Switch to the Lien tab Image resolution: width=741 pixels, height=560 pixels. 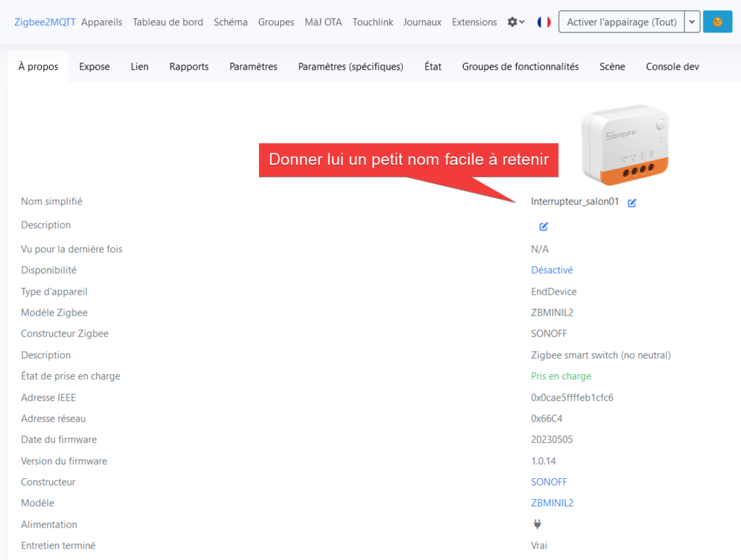[x=140, y=67]
